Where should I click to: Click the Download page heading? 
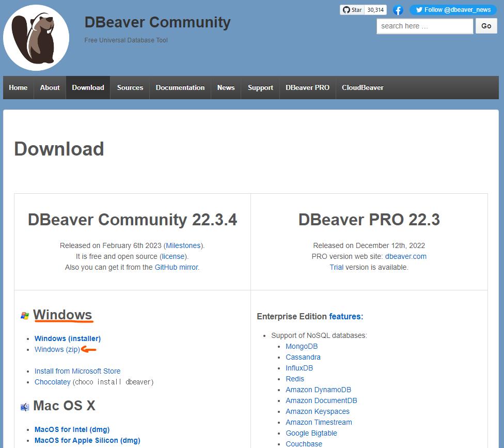tap(59, 149)
